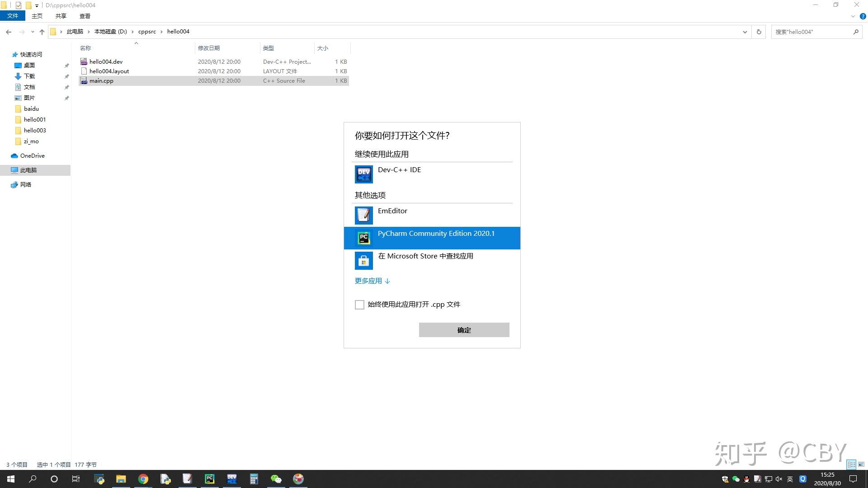
Task: Open Google Chrome from the taskbar
Action: [143, 479]
